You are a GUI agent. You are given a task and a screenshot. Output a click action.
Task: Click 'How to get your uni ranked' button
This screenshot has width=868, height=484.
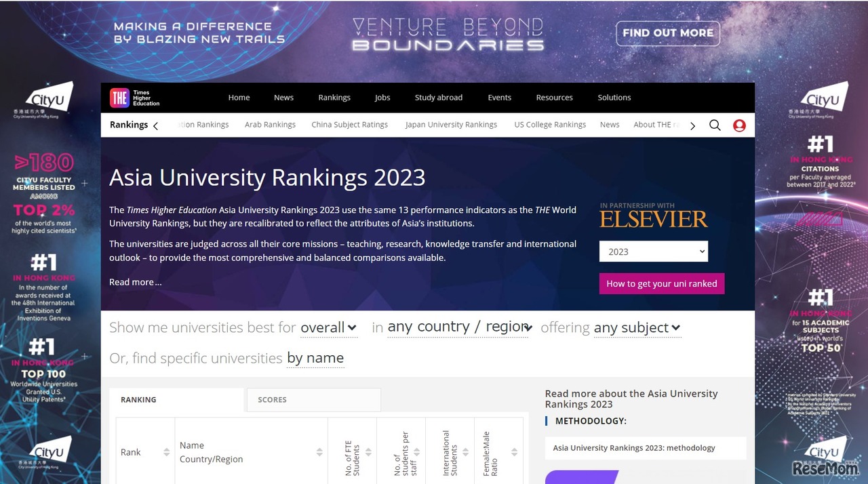point(662,283)
